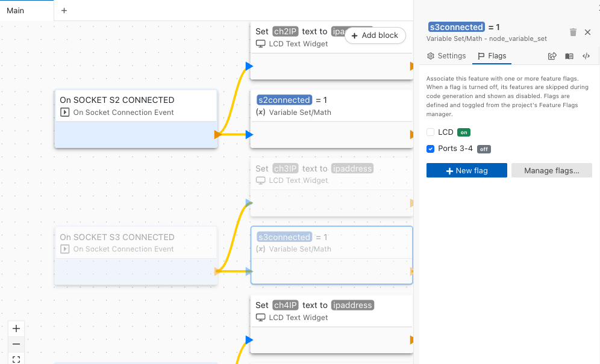600x364 pixels.
Task: Click ipaddress chip in ch3IP block
Action: 352,168
